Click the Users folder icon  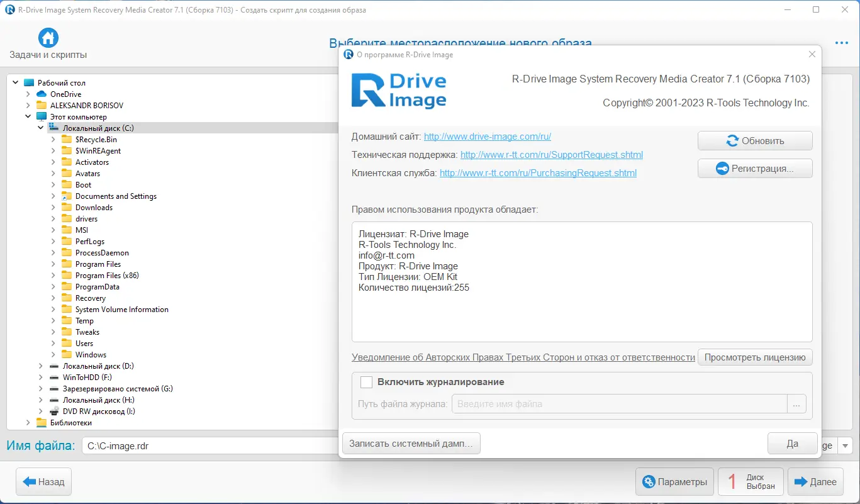[x=67, y=344]
